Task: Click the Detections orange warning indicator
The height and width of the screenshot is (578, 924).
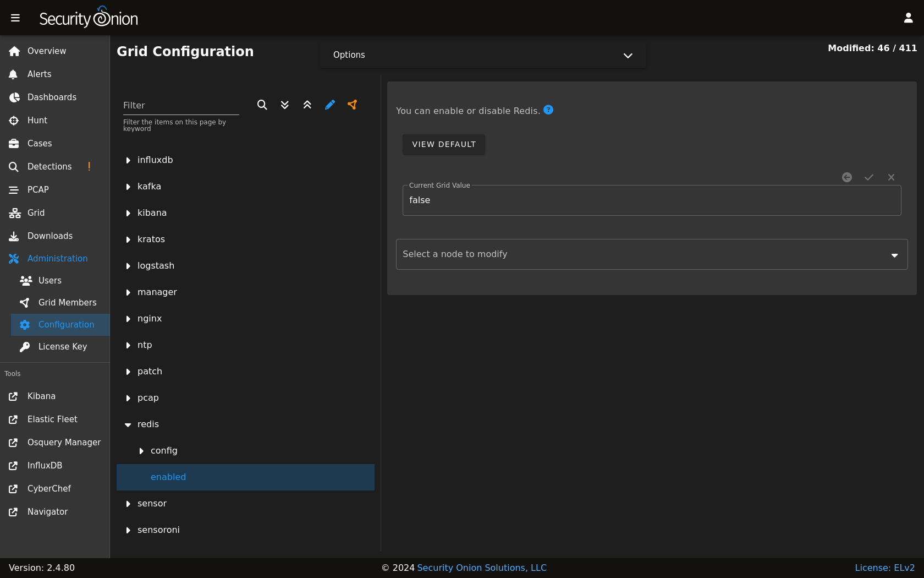Action: [89, 166]
